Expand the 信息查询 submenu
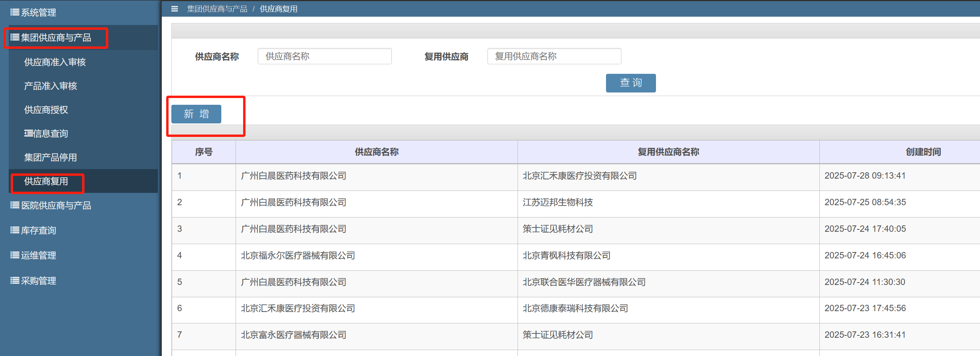Image resolution: width=980 pixels, height=356 pixels. click(x=83, y=133)
